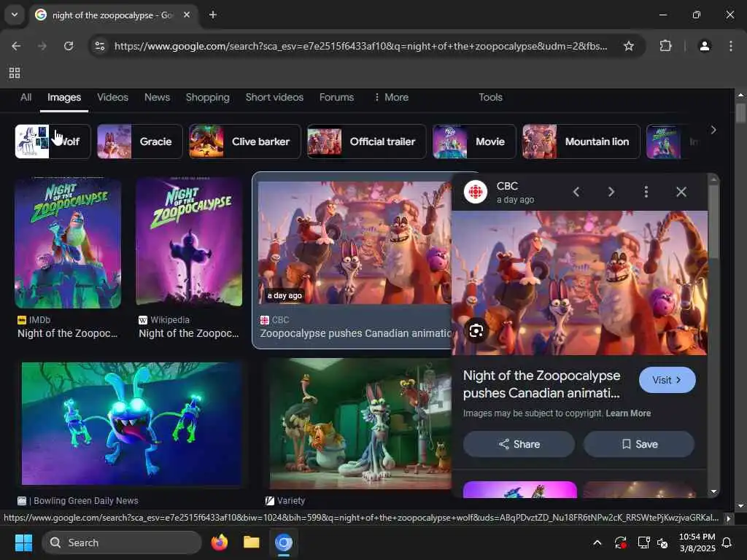The image size is (747, 560).
Task: Click the preview panel scrollbar down arrow
Action: tap(713, 492)
